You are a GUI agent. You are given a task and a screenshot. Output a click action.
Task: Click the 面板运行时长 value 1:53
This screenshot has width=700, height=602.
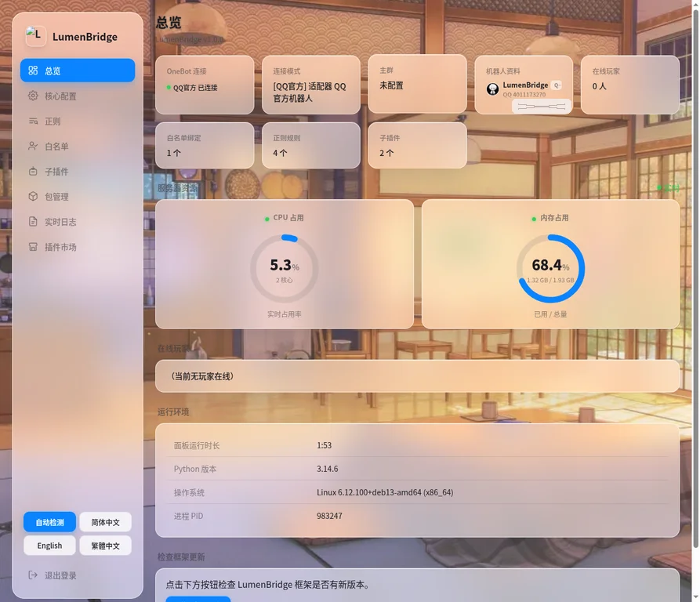click(x=324, y=445)
